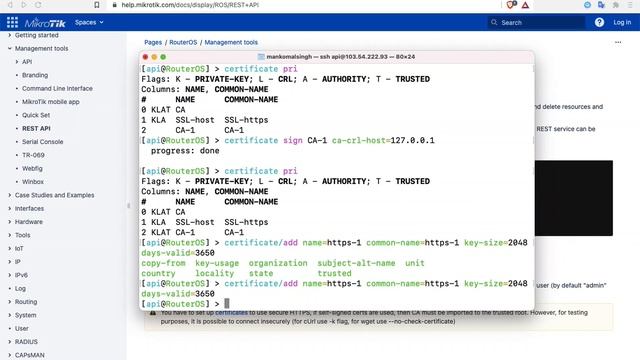Open the Command Line Interface page
Screen dimensions: 640x360
(57, 88)
